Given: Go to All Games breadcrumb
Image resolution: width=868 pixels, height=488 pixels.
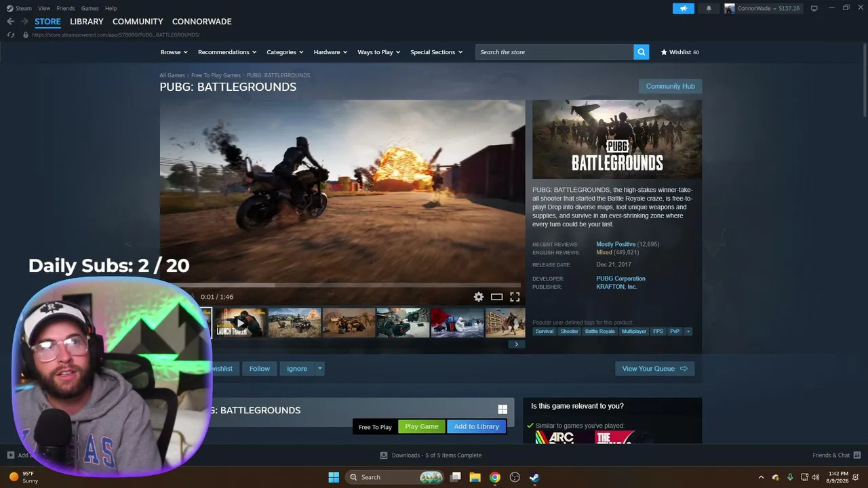Looking at the screenshot, I should [172, 75].
